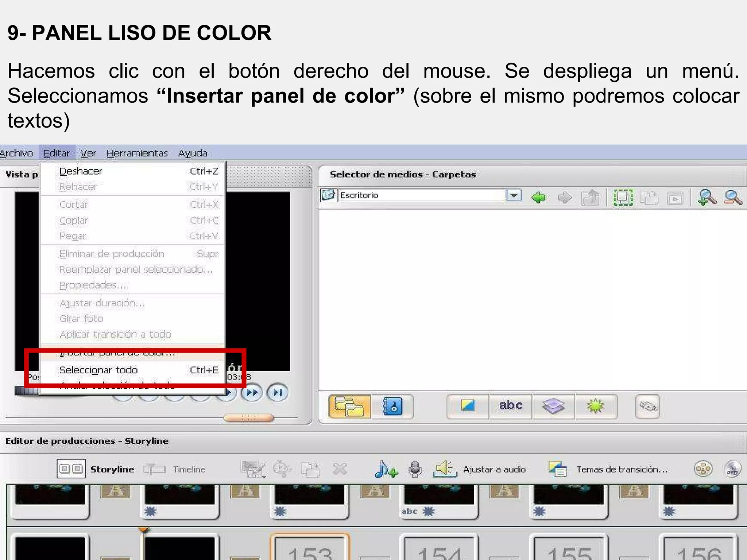Add music with the note icon

coord(386,469)
